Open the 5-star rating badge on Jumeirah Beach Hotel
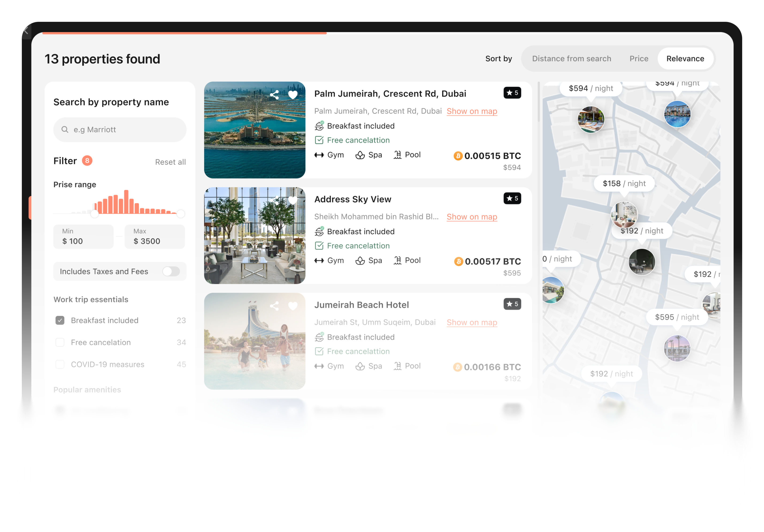This screenshot has width=764, height=532. [512, 304]
